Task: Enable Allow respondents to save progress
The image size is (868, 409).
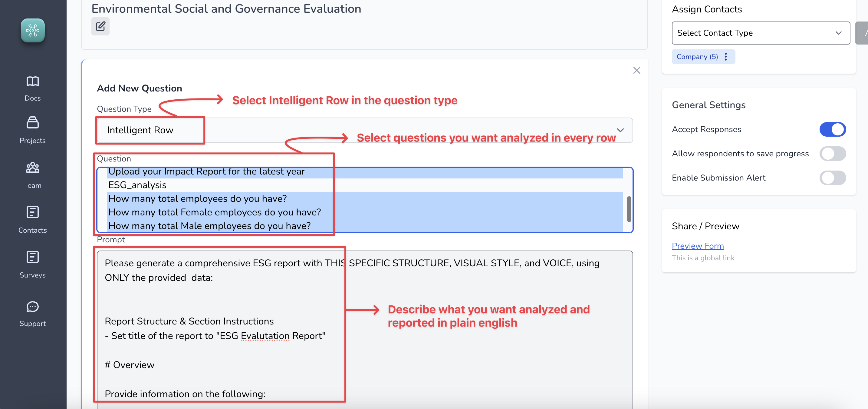Action: [833, 153]
